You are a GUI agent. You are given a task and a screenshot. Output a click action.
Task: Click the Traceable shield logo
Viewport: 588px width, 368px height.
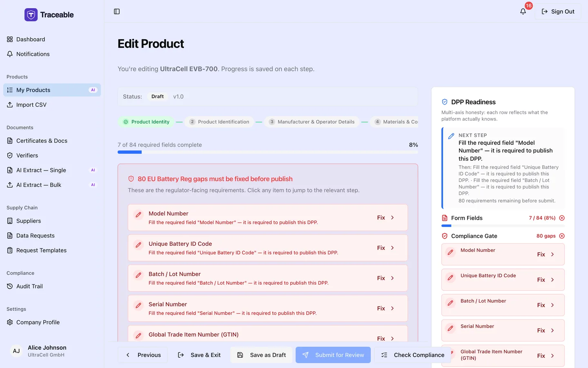tap(31, 15)
